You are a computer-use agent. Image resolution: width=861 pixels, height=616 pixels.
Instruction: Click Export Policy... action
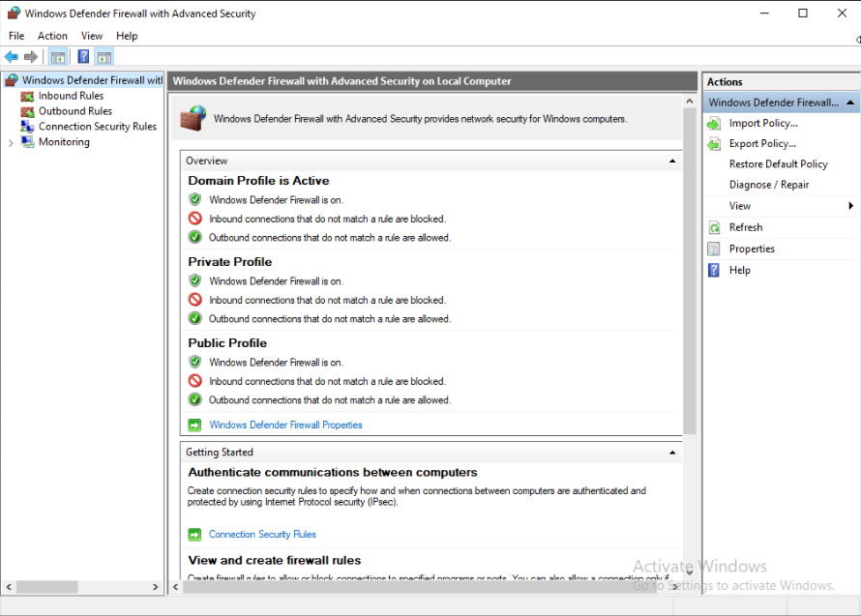tap(762, 144)
